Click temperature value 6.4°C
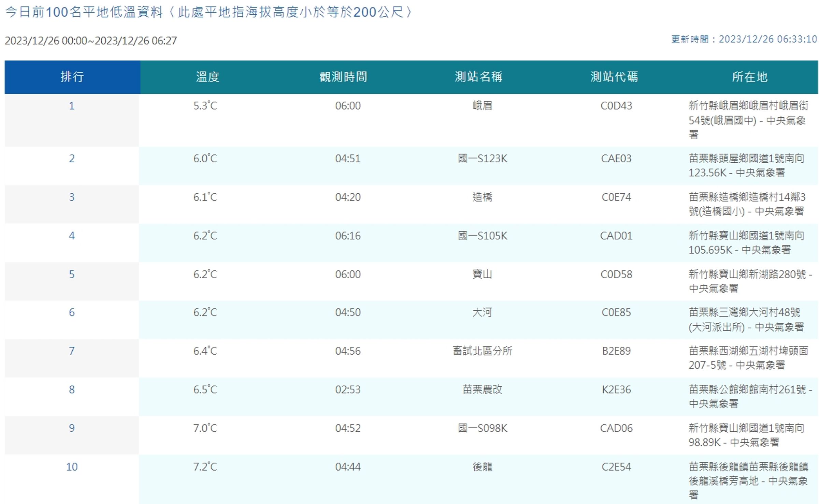This screenshot has height=504, width=819. point(205,351)
